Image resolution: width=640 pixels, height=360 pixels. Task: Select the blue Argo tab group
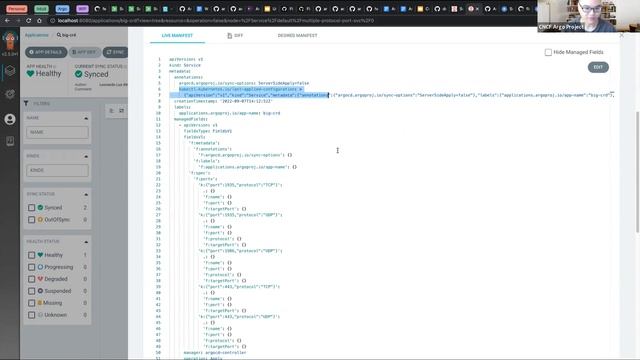pos(62,9)
